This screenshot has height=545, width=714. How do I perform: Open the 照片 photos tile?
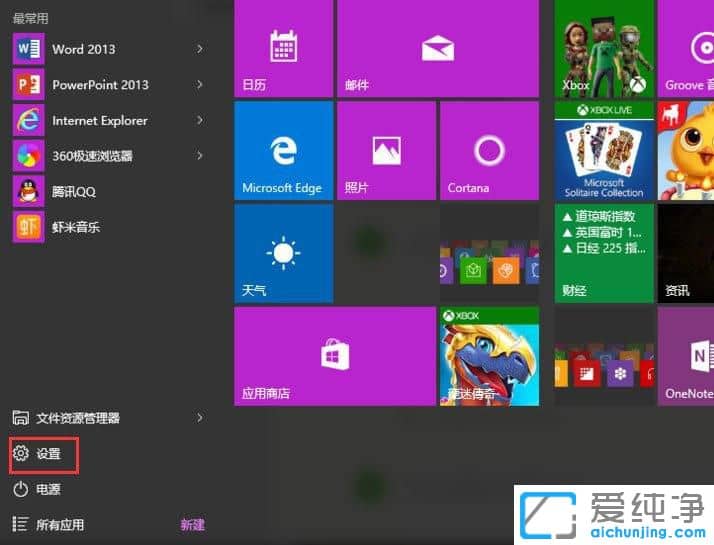[386, 151]
